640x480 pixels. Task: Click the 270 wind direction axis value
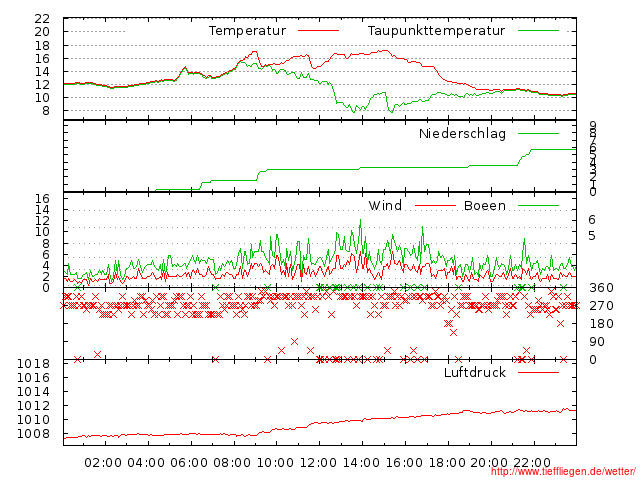[x=601, y=306]
